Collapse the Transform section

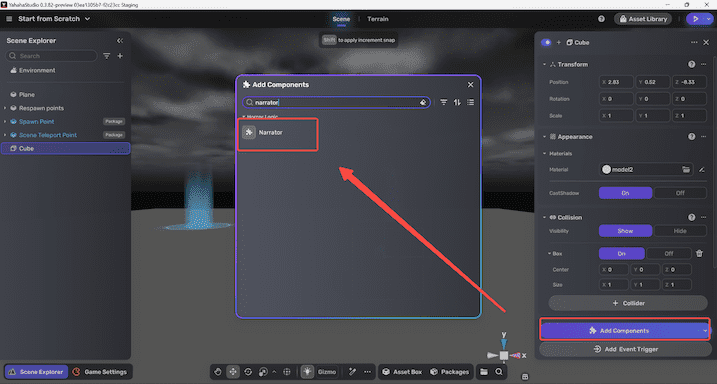pyautogui.click(x=544, y=64)
